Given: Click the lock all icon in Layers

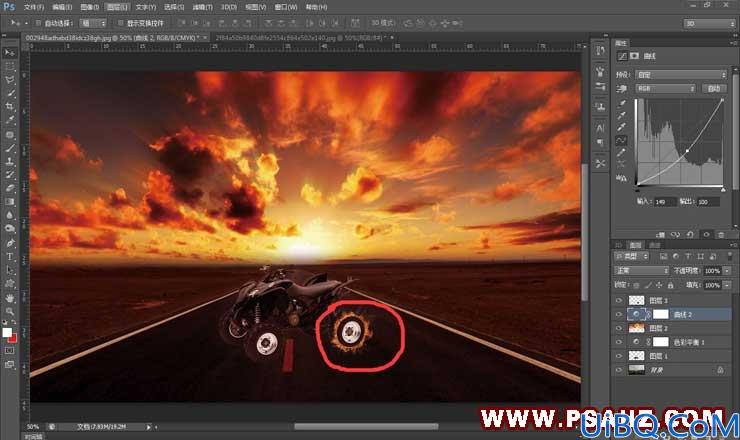Looking at the screenshot, I should pos(671,285).
